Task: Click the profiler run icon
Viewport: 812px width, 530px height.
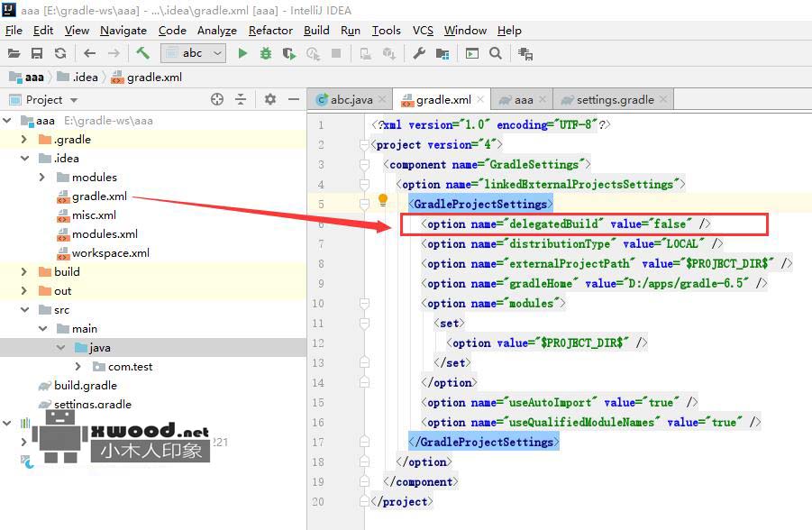Action: (313, 53)
